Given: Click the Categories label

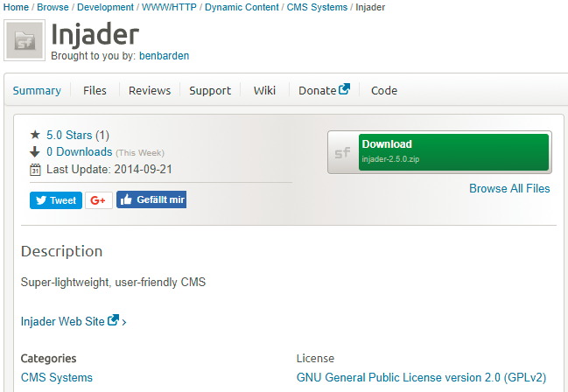Looking at the screenshot, I should (48, 358).
